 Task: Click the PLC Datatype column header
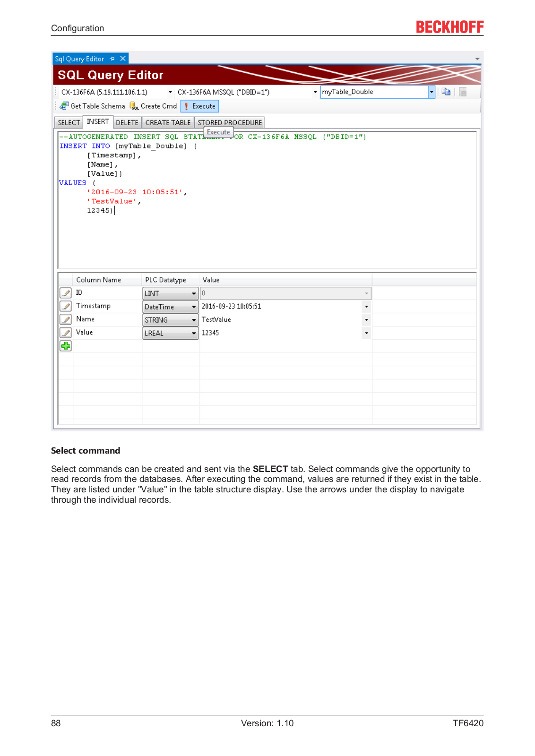165,280
